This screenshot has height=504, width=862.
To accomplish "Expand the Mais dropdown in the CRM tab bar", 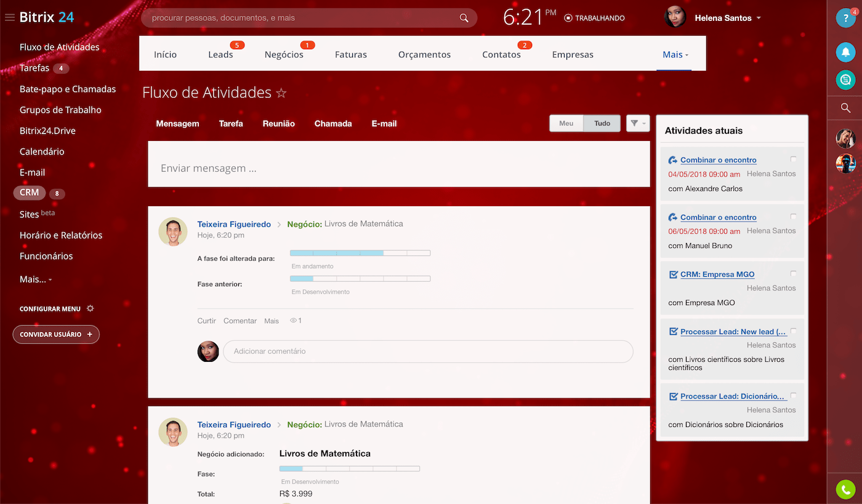I will click(x=675, y=54).
